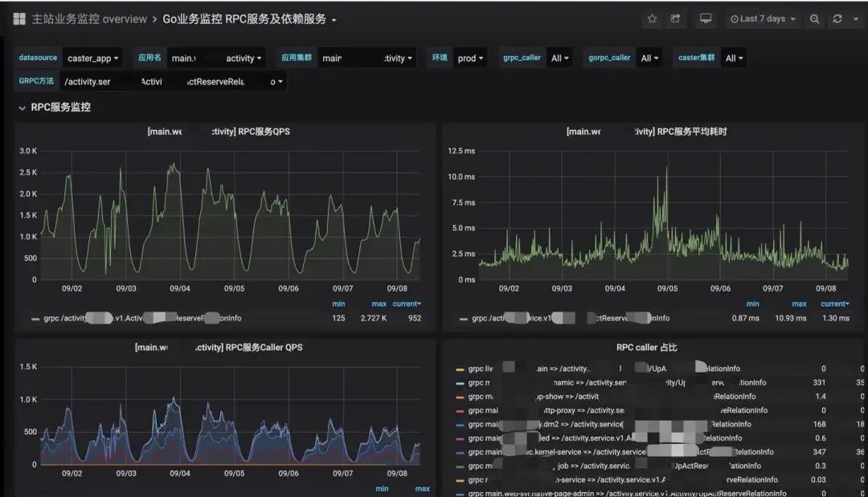Open the grpc_caller All dropdown
This screenshot has width=868, height=497.
pyautogui.click(x=559, y=58)
